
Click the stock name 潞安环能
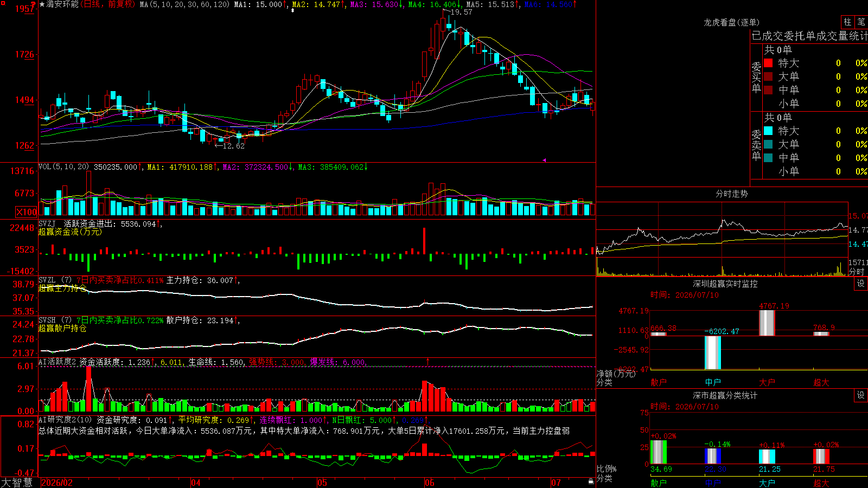pos(62,4)
